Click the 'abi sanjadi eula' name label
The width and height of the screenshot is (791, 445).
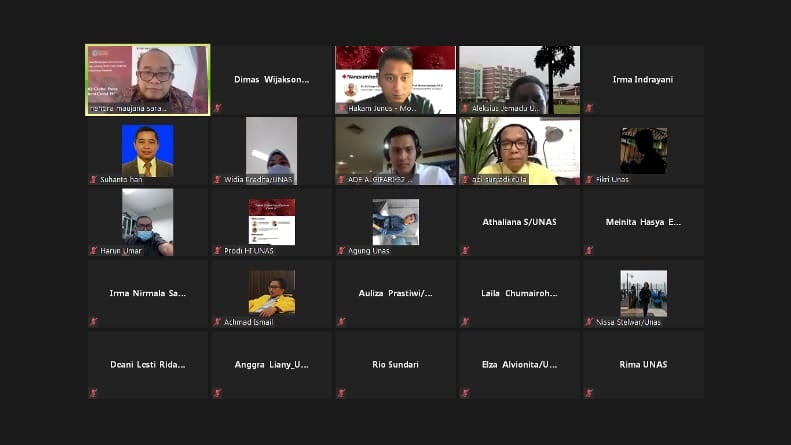coord(499,179)
